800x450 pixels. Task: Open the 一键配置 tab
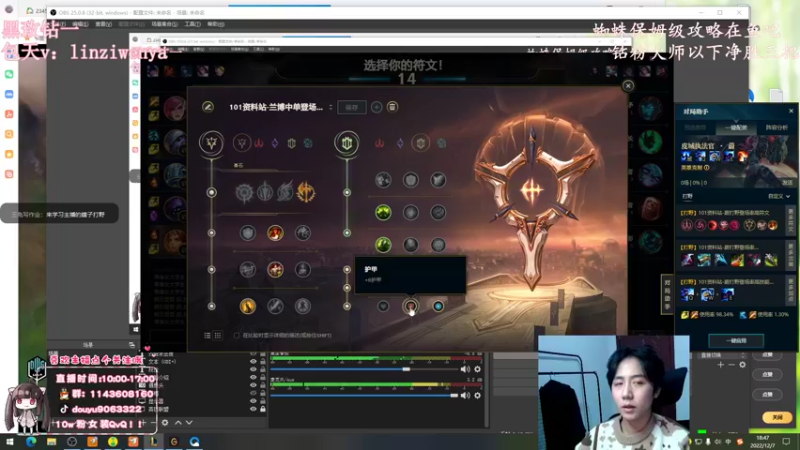coord(736,128)
